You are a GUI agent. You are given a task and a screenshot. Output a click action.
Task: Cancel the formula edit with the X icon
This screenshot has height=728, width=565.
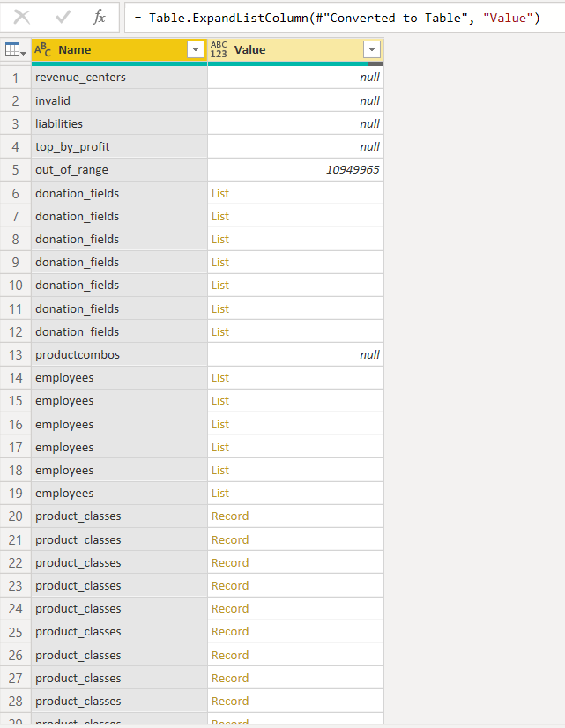(x=22, y=17)
